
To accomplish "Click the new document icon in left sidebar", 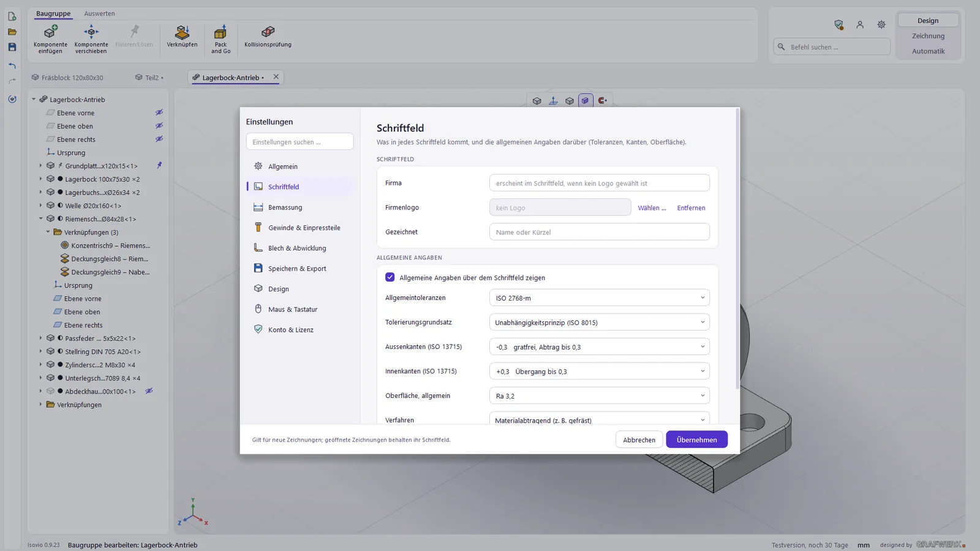I will click(12, 17).
